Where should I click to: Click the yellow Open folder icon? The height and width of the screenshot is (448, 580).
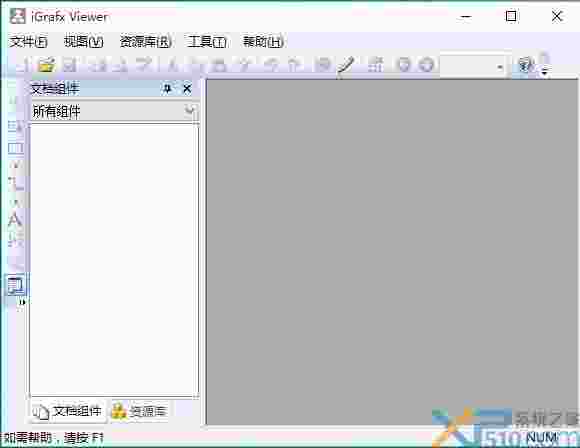coord(47,65)
